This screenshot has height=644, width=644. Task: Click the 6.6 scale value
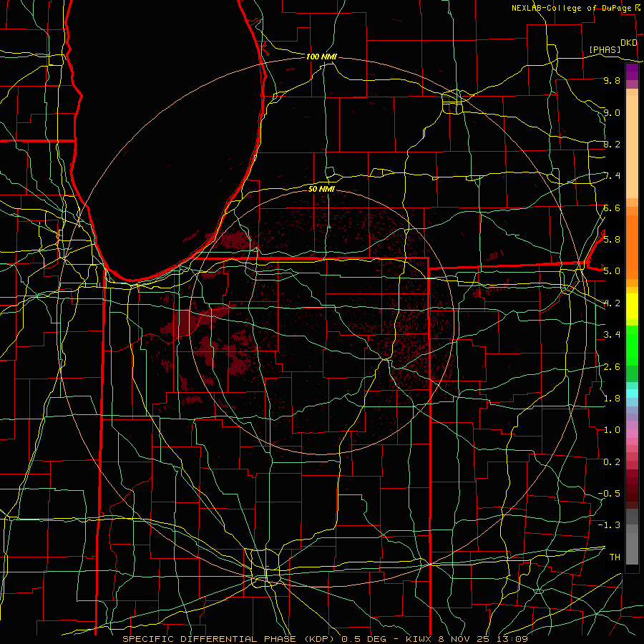[x=612, y=208]
